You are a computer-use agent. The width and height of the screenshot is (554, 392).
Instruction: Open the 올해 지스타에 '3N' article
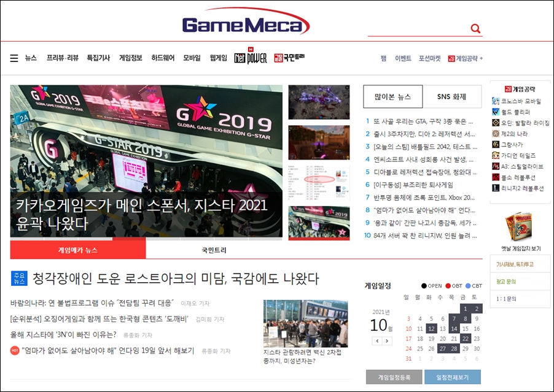[x=63, y=334]
